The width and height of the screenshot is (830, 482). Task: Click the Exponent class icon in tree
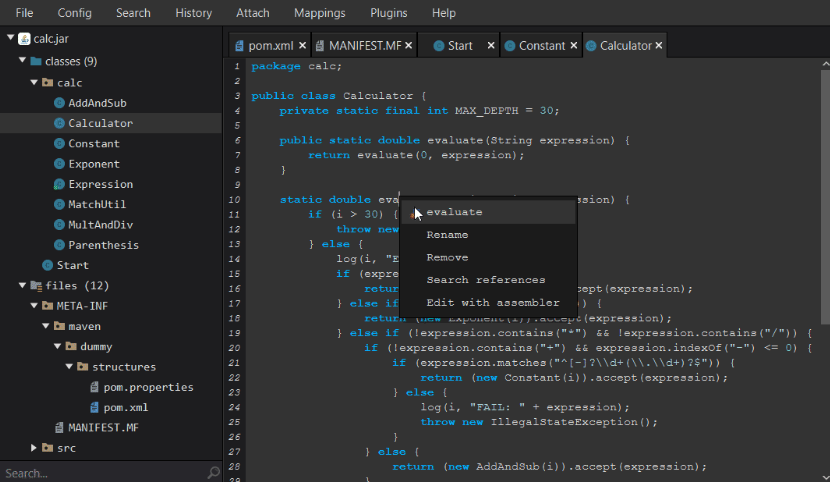pos(59,164)
